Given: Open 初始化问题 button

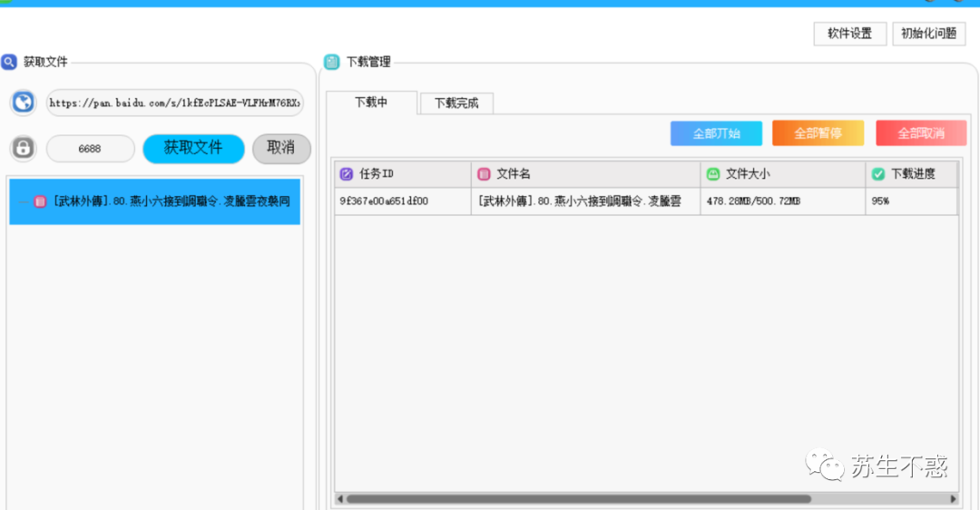Looking at the screenshot, I should click(929, 34).
